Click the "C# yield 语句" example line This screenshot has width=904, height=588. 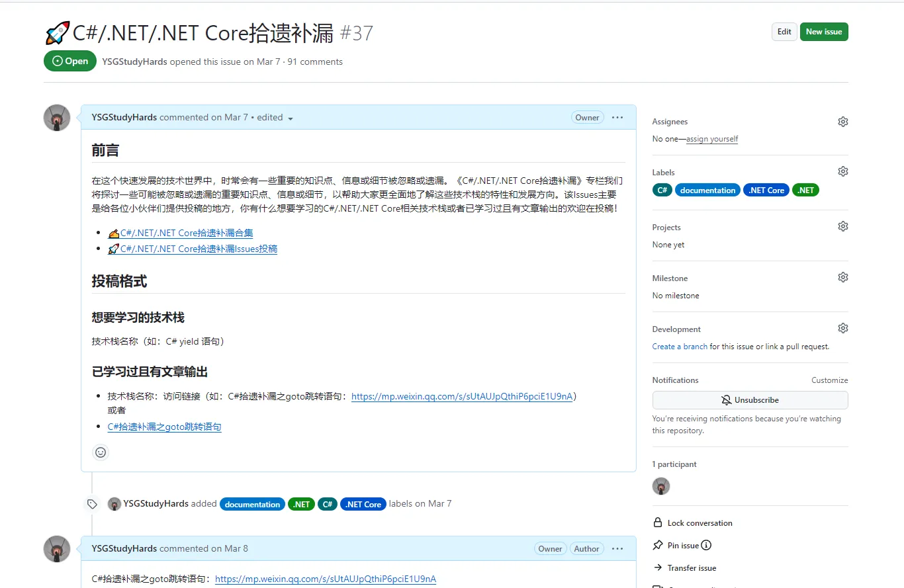pyautogui.click(x=158, y=341)
